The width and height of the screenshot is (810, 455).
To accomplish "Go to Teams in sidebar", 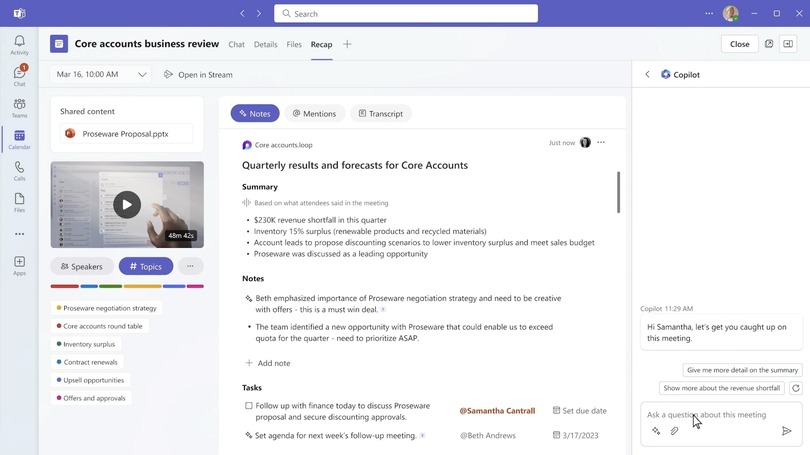I will (x=19, y=108).
